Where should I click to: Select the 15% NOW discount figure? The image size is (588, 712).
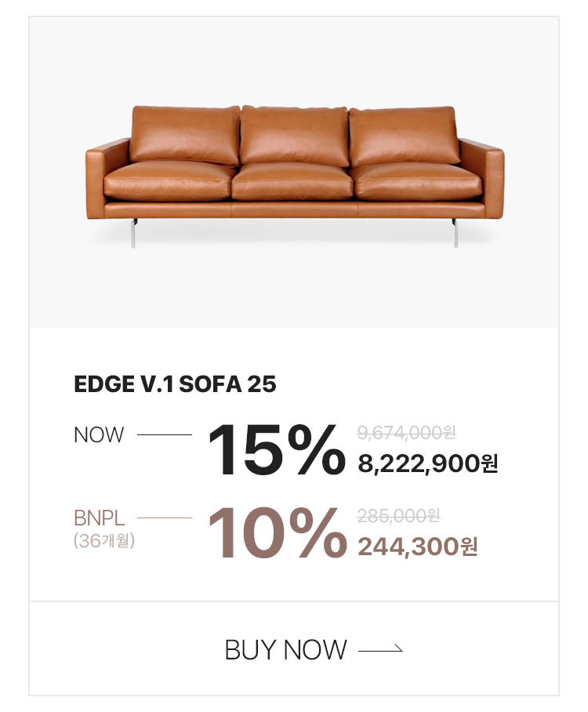coord(275,449)
